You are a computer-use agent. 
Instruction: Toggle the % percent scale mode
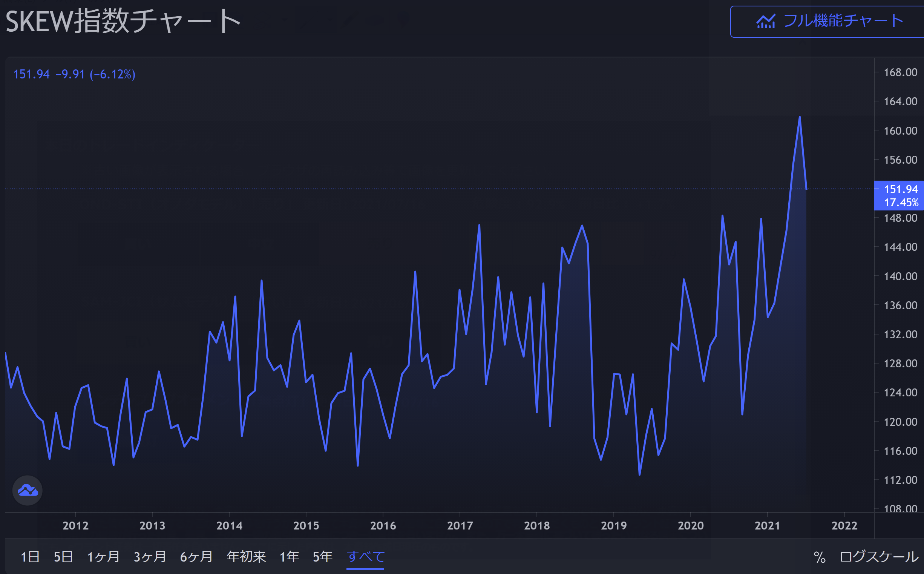coord(819,557)
